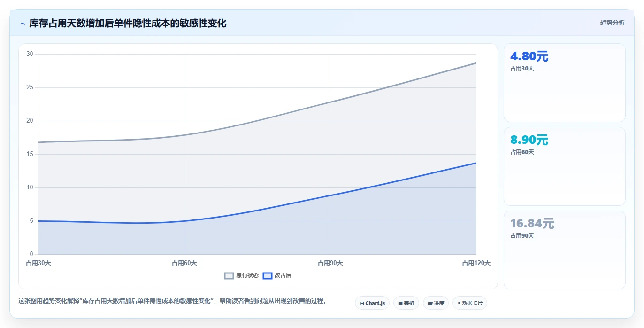Click the gray 原有状态 legend color box
This screenshot has width=644, height=328.
[229, 275]
